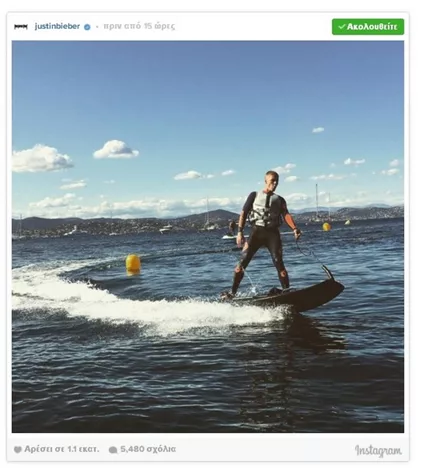The height and width of the screenshot is (472, 440).
Task: Click the justinbieber profile avatar icon
Action: pyautogui.click(x=21, y=27)
